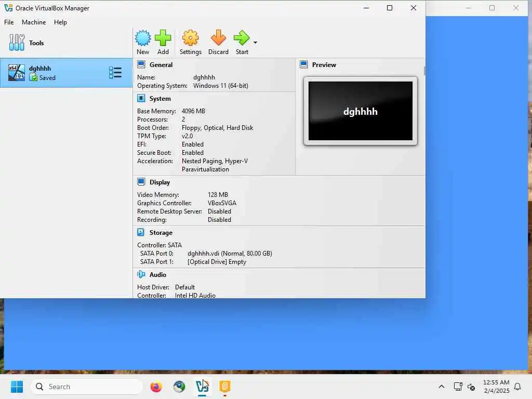The image size is (532, 399).
Task: Click the Base Memory value 4096 MB
Action: [x=193, y=111]
